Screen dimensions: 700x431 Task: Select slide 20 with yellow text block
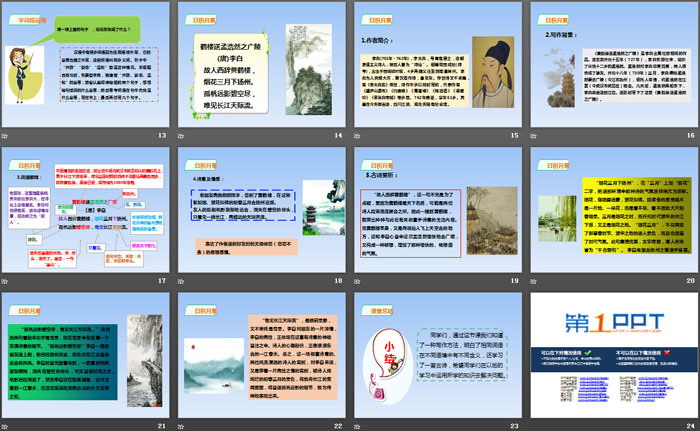(614, 210)
